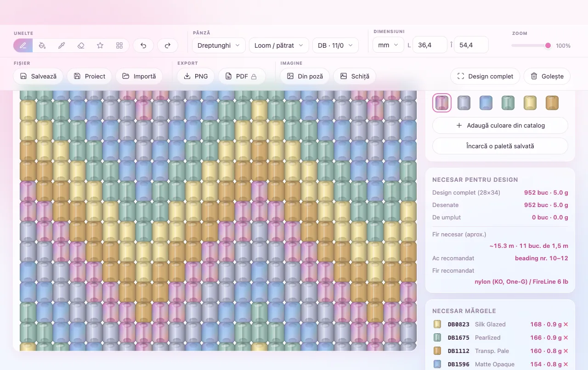Choose the eraser tool
Viewport: 588px width, 370px height.
(81, 45)
